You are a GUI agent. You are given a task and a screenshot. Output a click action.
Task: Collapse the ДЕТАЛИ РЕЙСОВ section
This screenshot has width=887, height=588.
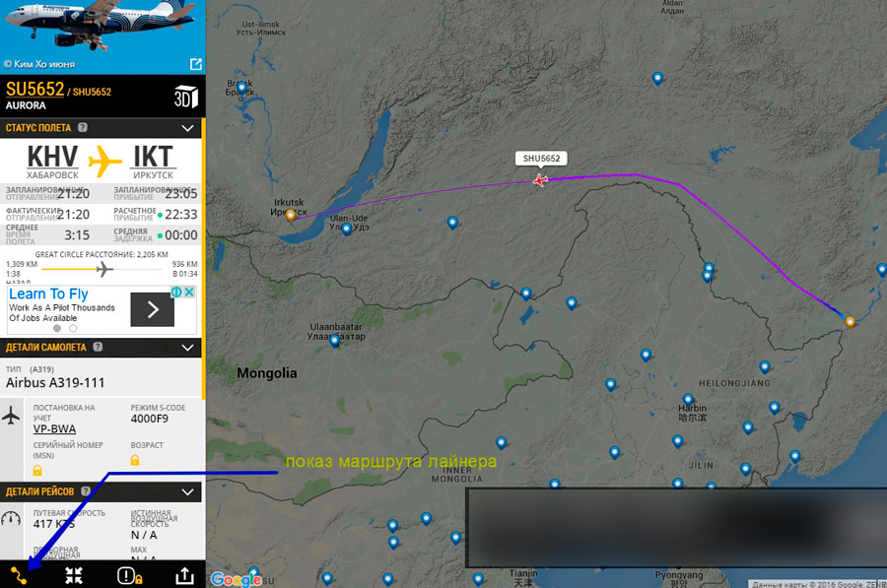point(188,491)
